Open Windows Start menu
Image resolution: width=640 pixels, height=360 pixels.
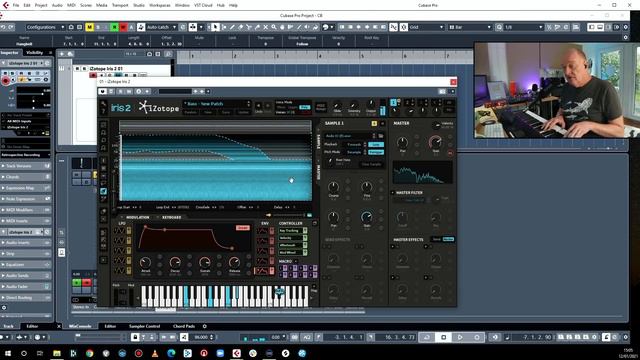coord(7,353)
